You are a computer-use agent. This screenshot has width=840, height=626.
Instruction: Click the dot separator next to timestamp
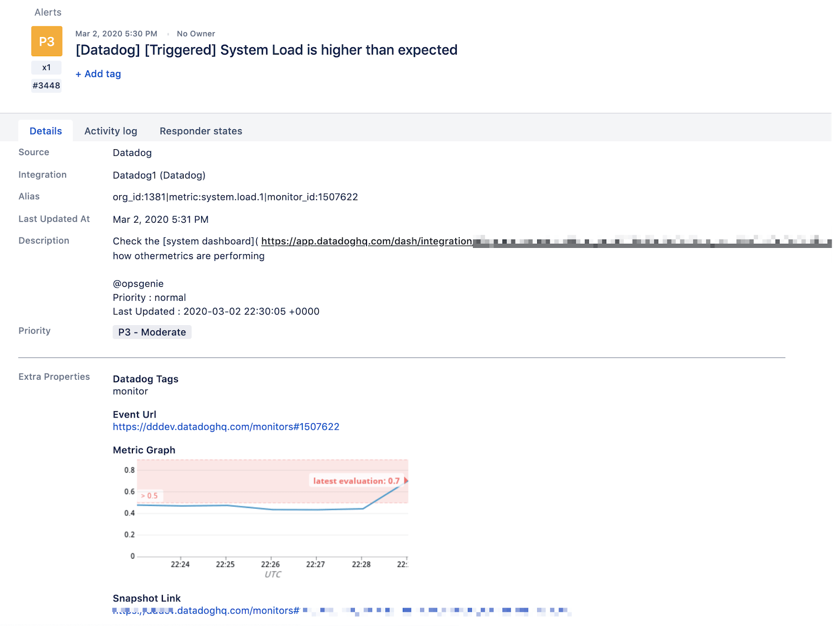pyautogui.click(x=168, y=34)
